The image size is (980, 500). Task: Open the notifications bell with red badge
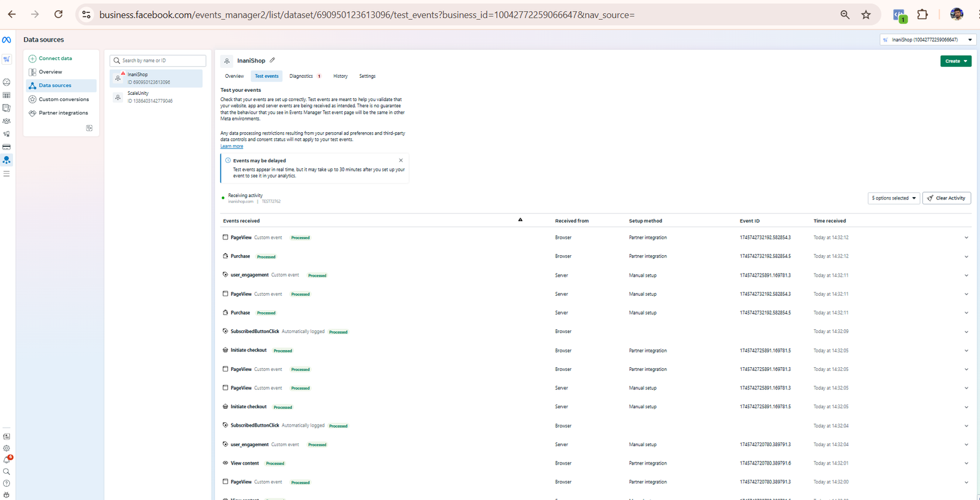click(7, 460)
